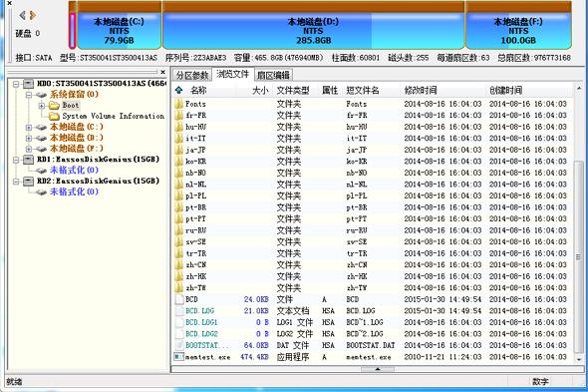Click HD0 disk icon in tree
Viewport: 588px width, 392px height.
point(29,84)
